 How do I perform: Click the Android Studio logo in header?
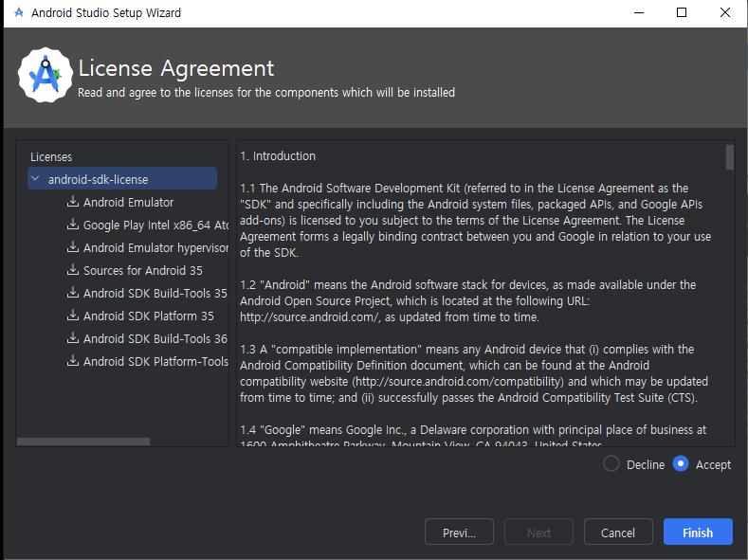pos(45,75)
